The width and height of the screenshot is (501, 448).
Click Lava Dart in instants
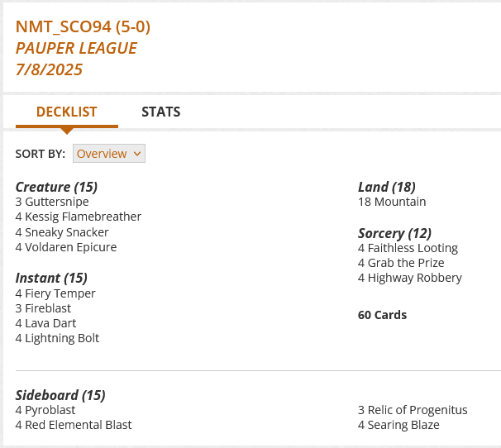[54, 323]
